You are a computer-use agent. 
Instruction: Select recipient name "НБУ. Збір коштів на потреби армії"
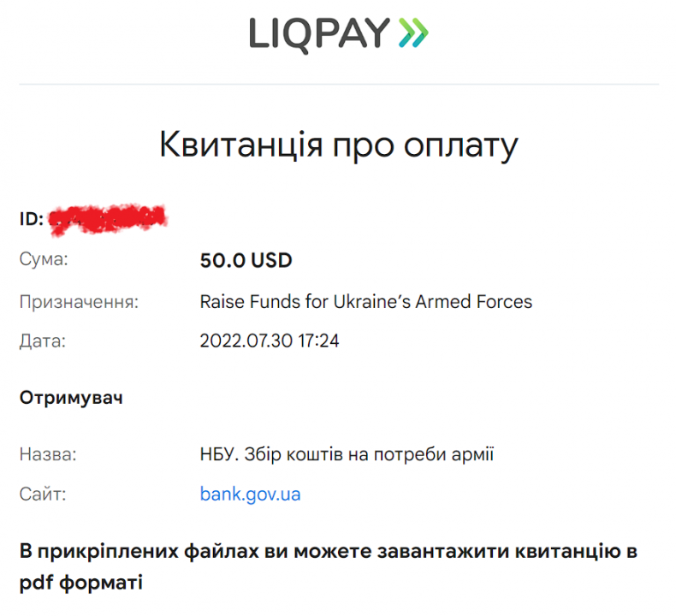(x=347, y=454)
